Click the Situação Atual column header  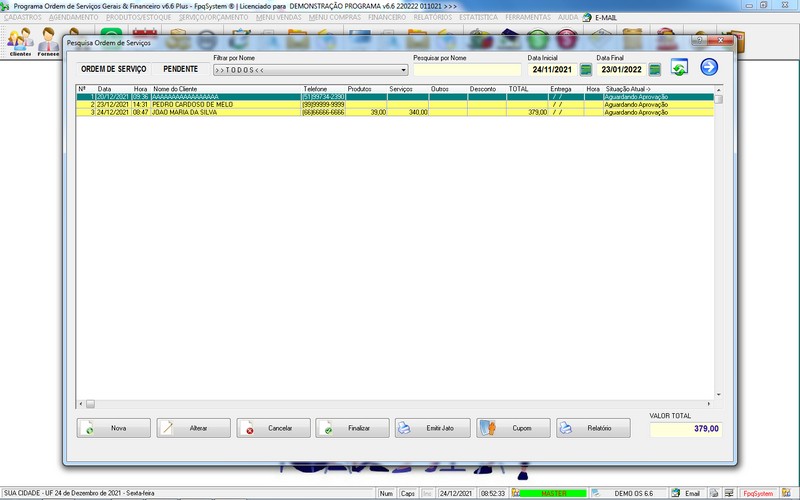coord(659,89)
